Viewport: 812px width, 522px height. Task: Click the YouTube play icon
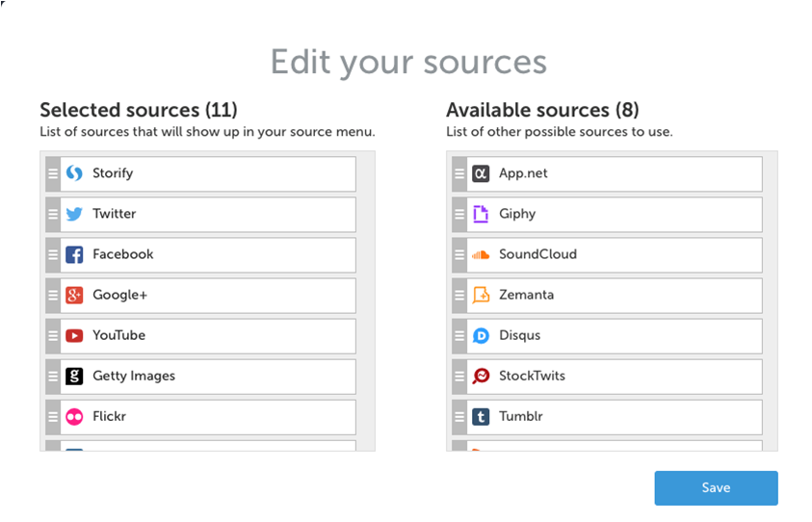[x=74, y=336]
